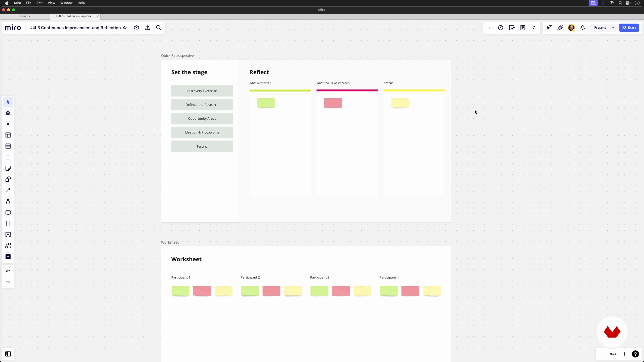Image resolution: width=644 pixels, height=362 pixels.
Task: Open macOS Spotlight search icon
Action: click(x=620, y=3)
